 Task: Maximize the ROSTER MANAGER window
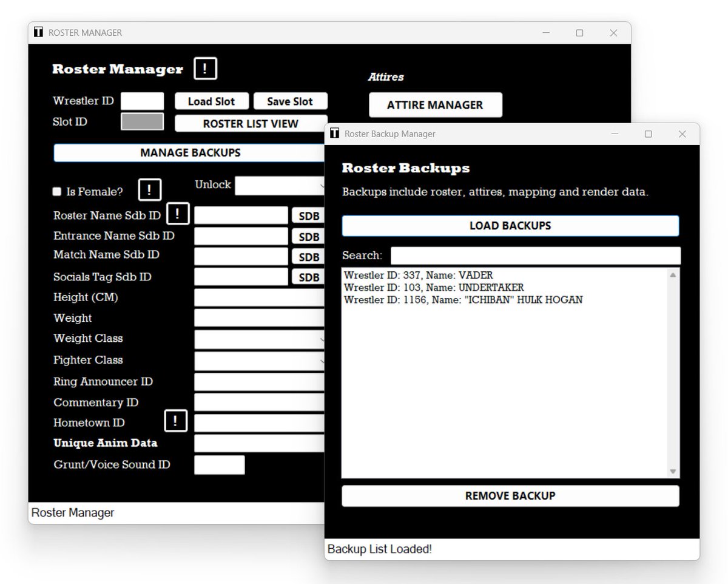pos(579,33)
